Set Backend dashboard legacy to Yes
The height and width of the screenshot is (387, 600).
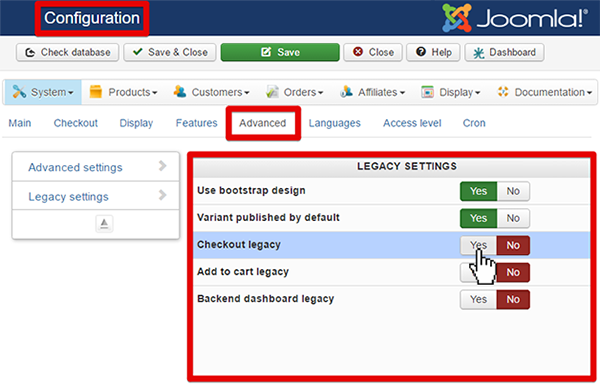point(478,299)
